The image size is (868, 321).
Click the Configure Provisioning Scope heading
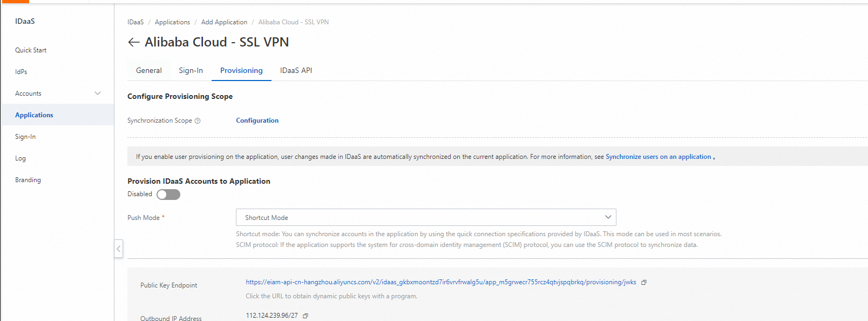click(x=180, y=96)
